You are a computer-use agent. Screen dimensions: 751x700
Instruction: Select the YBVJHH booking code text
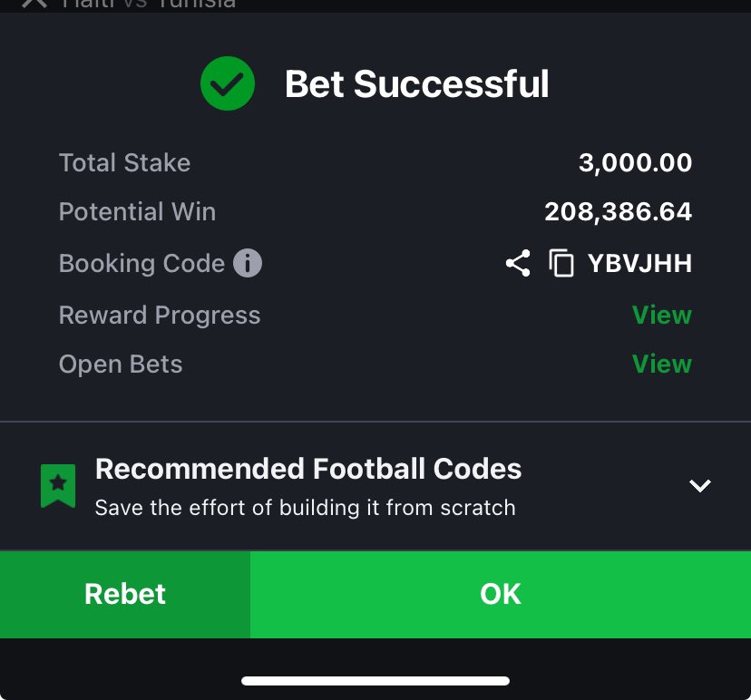pyautogui.click(x=639, y=264)
